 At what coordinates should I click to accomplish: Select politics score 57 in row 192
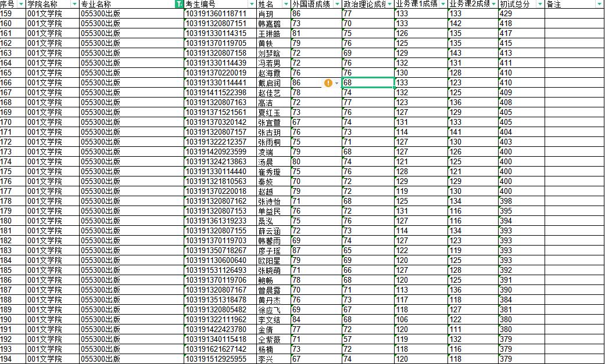(x=368, y=339)
